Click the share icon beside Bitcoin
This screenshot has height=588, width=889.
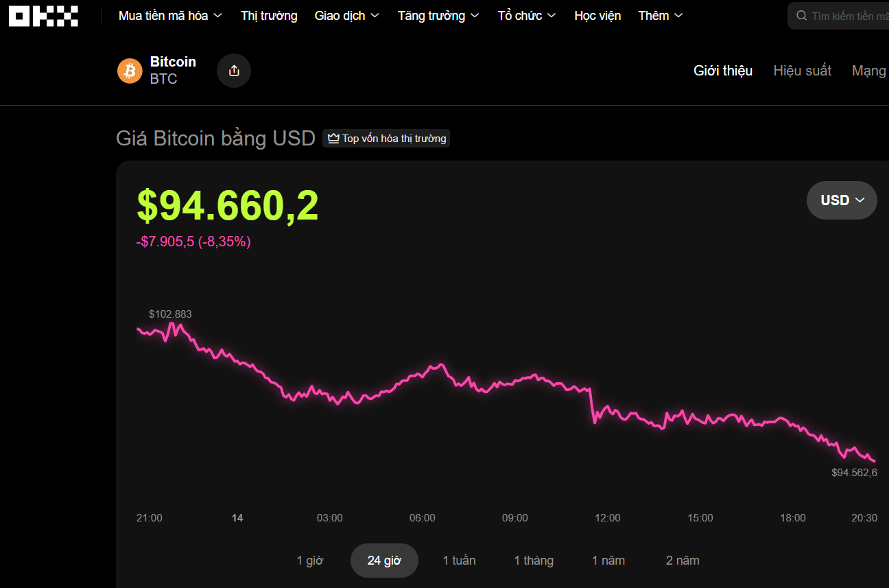click(234, 71)
